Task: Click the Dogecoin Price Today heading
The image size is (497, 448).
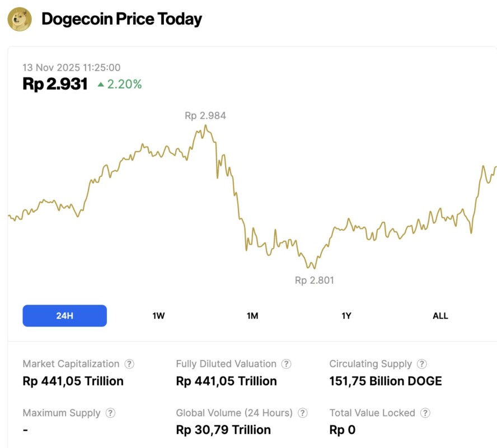Action: pos(121,19)
